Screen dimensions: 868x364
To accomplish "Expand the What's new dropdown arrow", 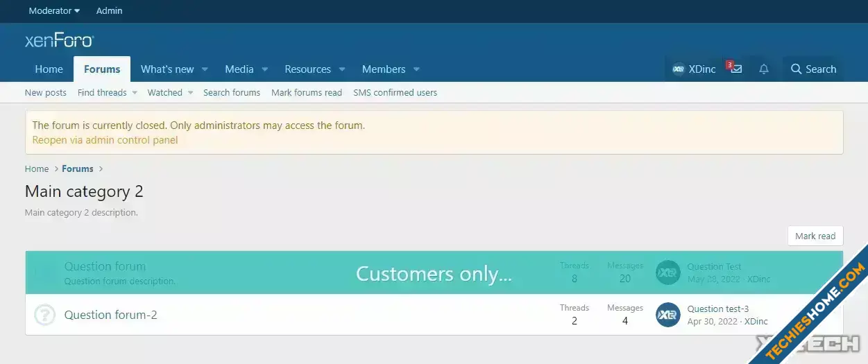I will [x=205, y=69].
